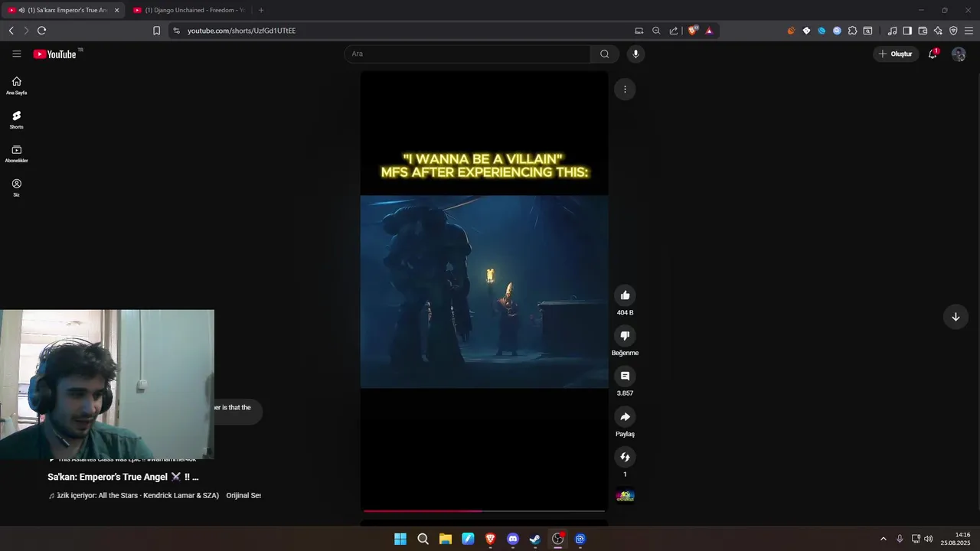Open Windows taskbar search
This screenshot has height=551, width=980.
[423, 539]
